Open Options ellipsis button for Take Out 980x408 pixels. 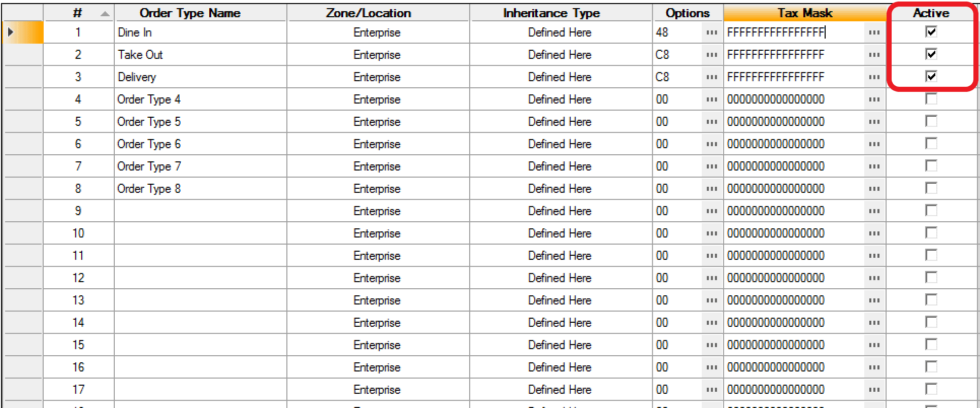click(711, 55)
